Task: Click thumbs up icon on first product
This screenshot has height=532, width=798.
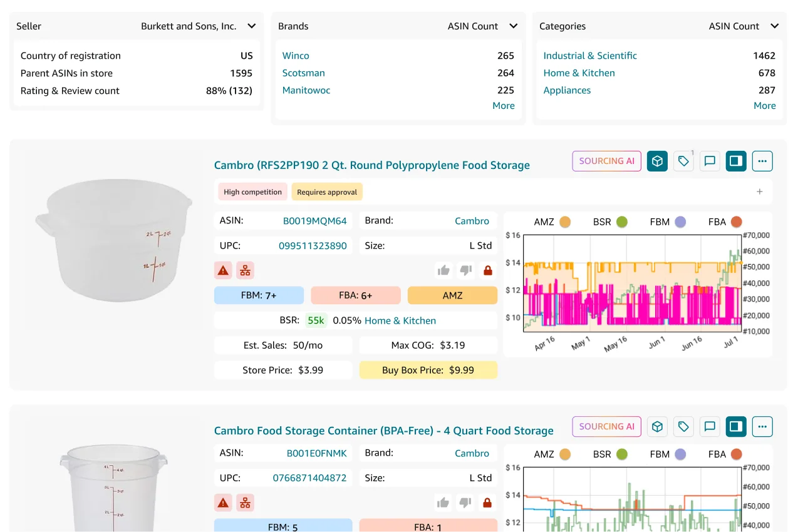Action: tap(443, 270)
